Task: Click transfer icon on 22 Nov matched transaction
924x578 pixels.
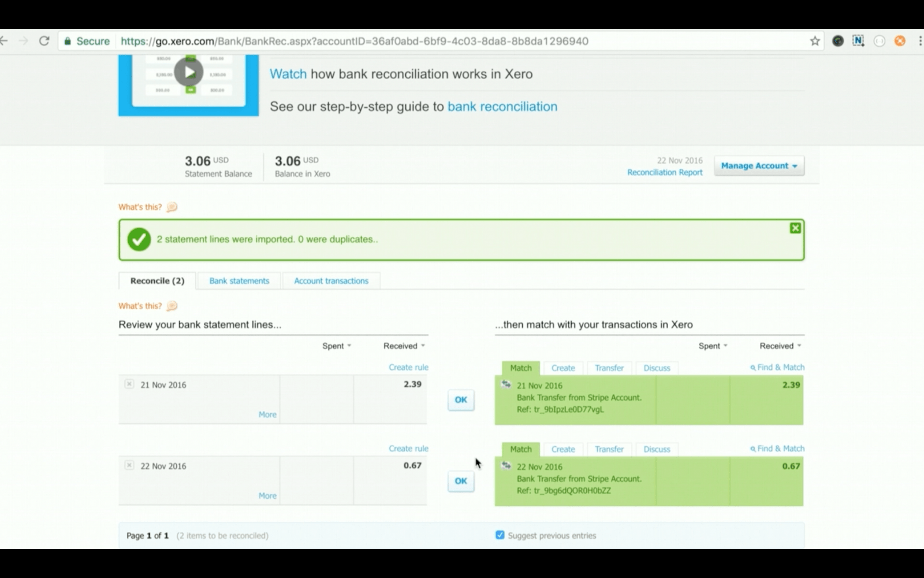Action: point(506,466)
